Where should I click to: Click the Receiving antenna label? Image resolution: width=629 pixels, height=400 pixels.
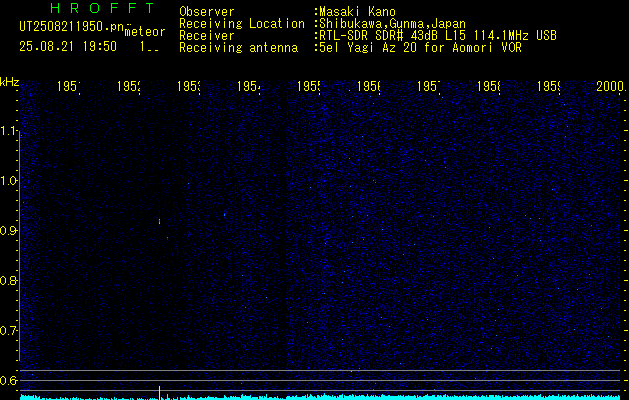[238, 48]
